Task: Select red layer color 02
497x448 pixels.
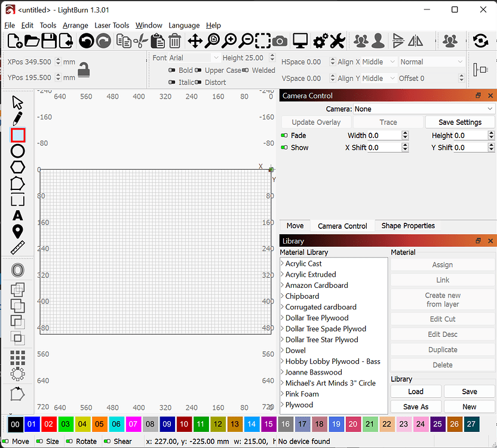Action: [x=48, y=424]
